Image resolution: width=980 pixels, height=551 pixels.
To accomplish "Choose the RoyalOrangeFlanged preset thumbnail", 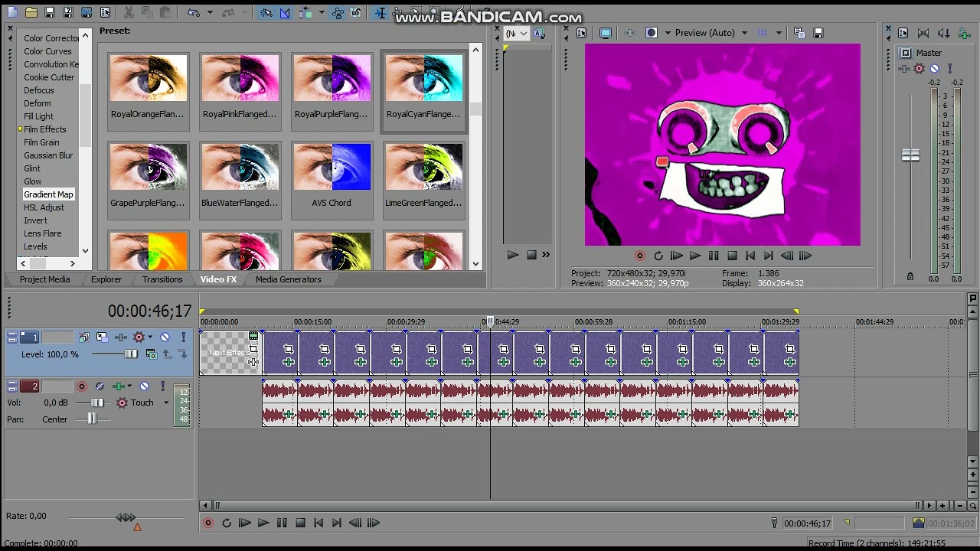I will (x=149, y=78).
